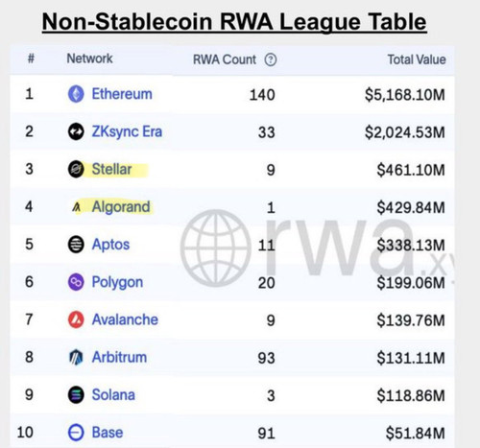
Task: Click the Arbitrum logo icon
Action: click(76, 357)
